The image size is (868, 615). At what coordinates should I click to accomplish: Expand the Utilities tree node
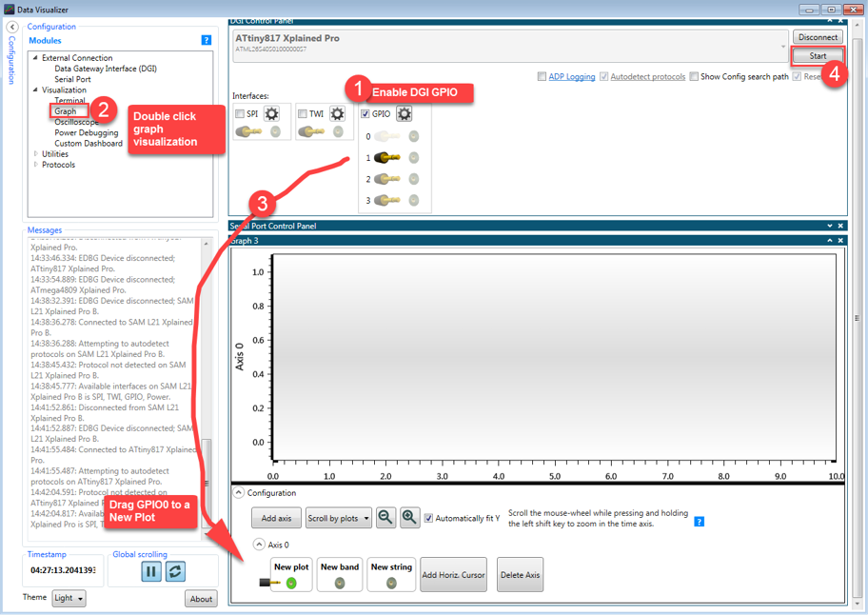(36, 154)
